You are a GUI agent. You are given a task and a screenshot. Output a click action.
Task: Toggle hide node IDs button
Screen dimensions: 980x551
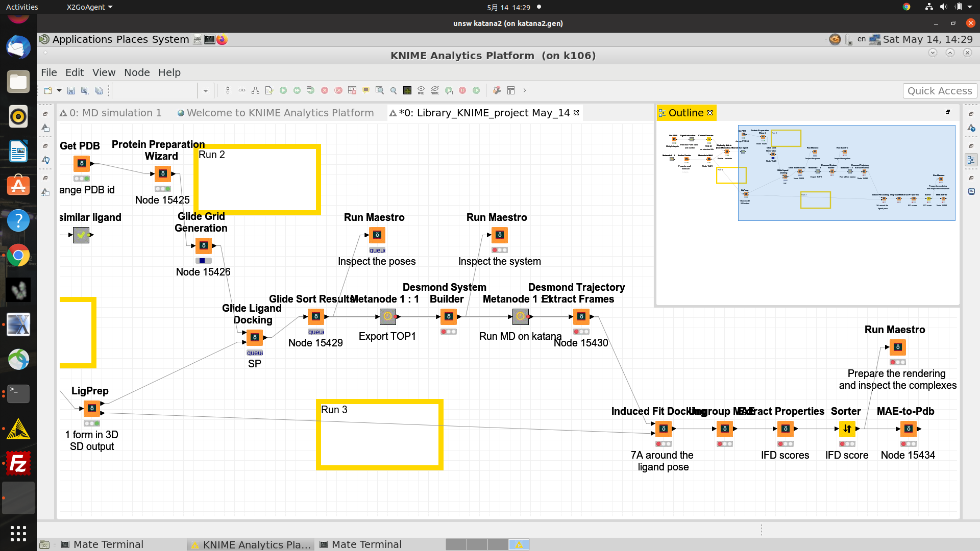coord(421,90)
